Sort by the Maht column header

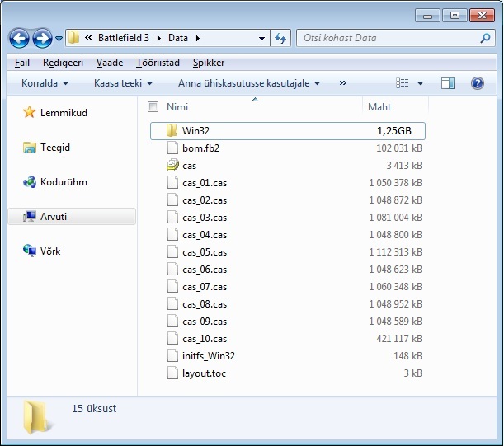coord(379,107)
